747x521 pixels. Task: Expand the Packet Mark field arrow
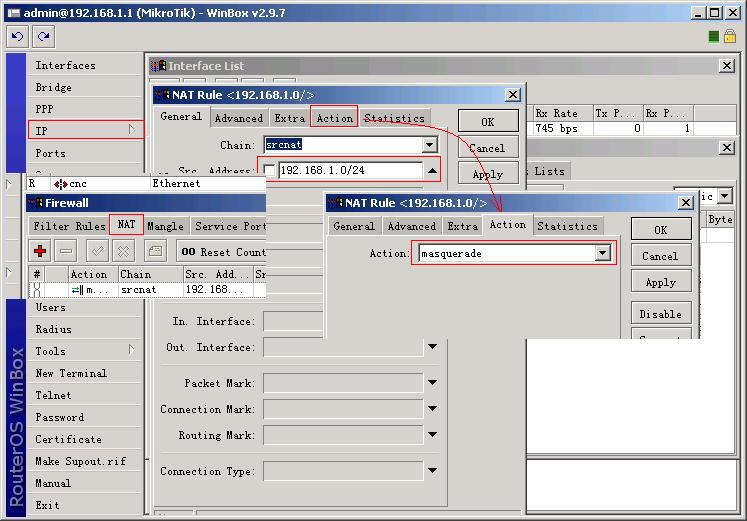pos(432,382)
